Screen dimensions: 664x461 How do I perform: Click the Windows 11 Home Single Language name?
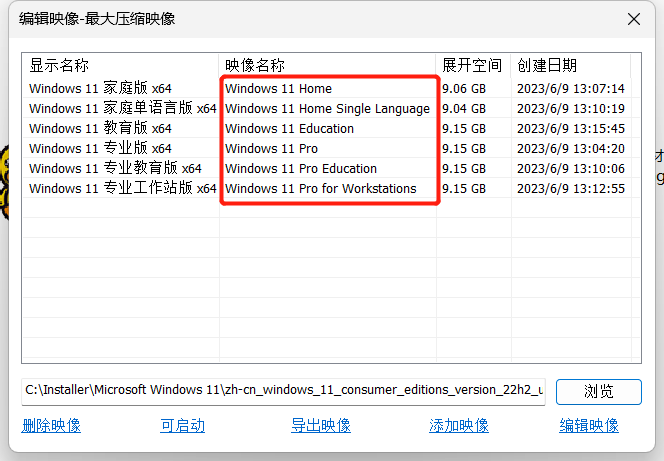coord(327,108)
